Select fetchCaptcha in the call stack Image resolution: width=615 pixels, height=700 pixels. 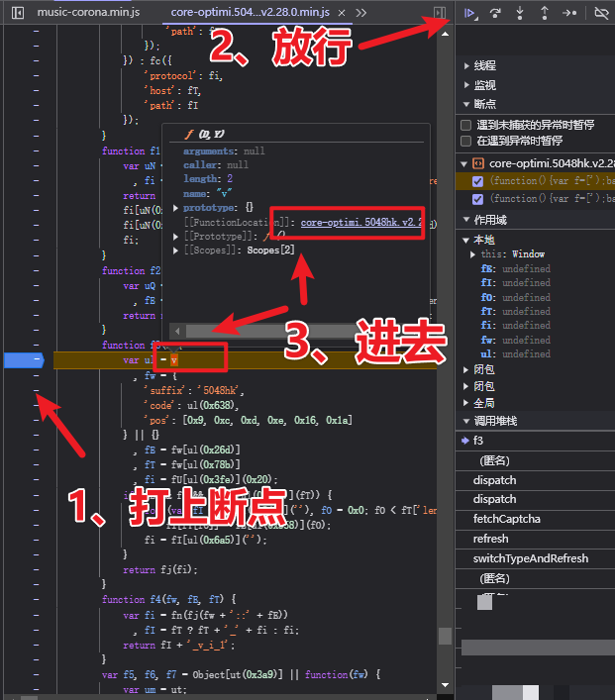(506, 519)
